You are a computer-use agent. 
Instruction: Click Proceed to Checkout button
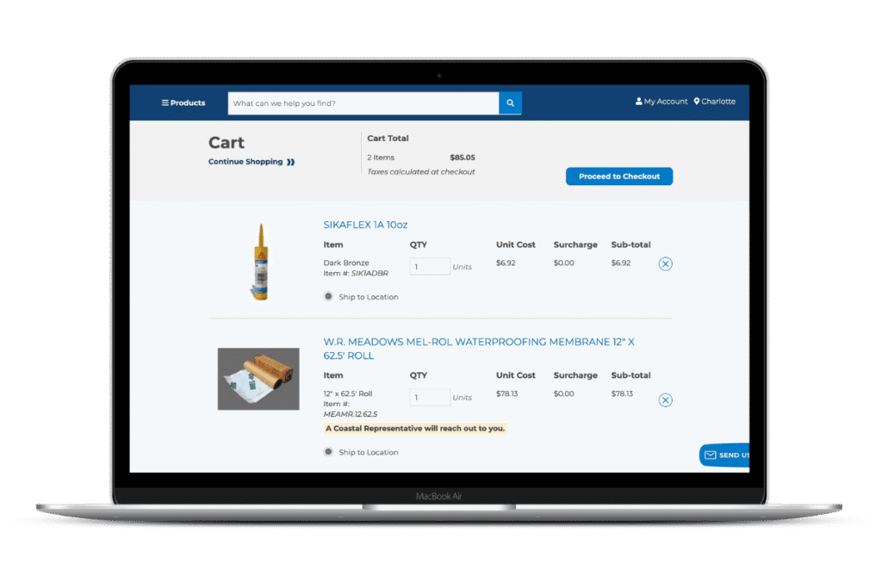(x=619, y=176)
